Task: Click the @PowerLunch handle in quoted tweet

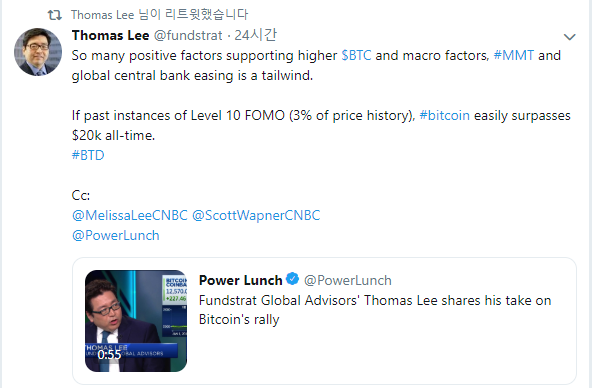Action: pyautogui.click(x=348, y=280)
